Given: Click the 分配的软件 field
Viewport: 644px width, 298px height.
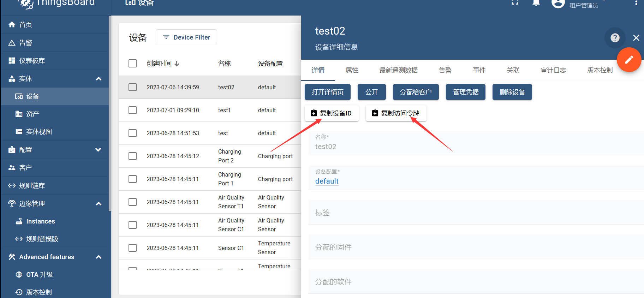Looking at the screenshot, I should 476,282.
